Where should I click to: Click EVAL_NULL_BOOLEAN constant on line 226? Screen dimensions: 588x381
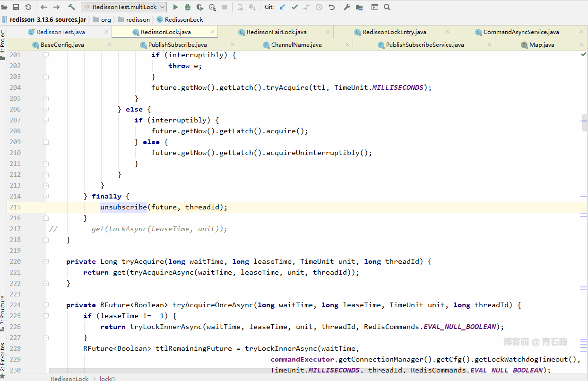click(460, 327)
